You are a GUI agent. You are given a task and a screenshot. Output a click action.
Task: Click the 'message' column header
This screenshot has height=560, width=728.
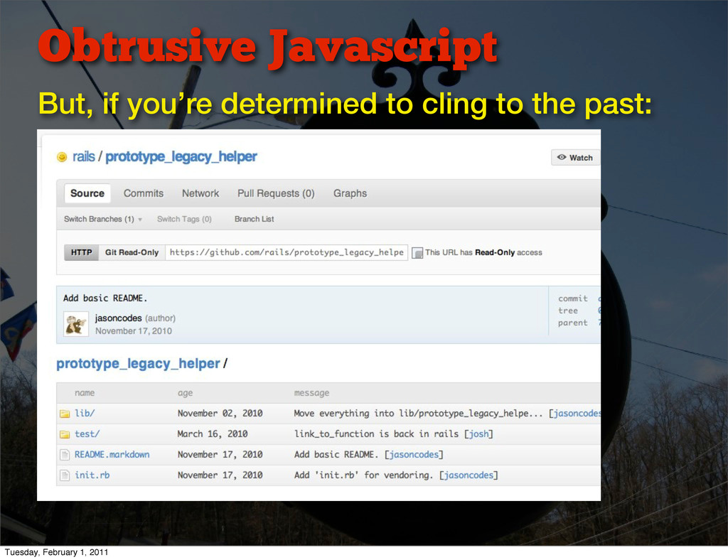coord(311,394)
